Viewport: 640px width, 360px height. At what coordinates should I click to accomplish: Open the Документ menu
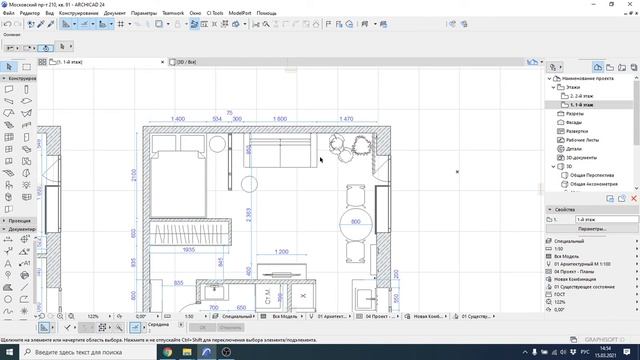[115, 13]
